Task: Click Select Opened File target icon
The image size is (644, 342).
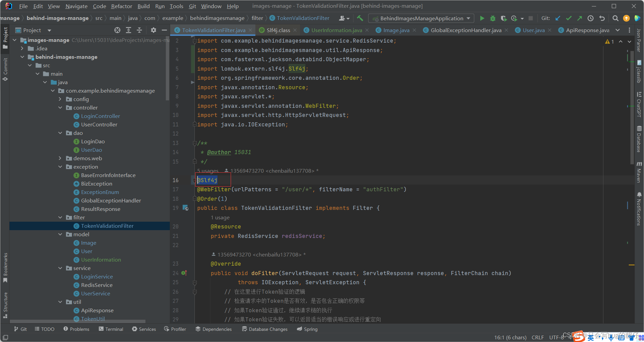Action: [x=117, y=30]
